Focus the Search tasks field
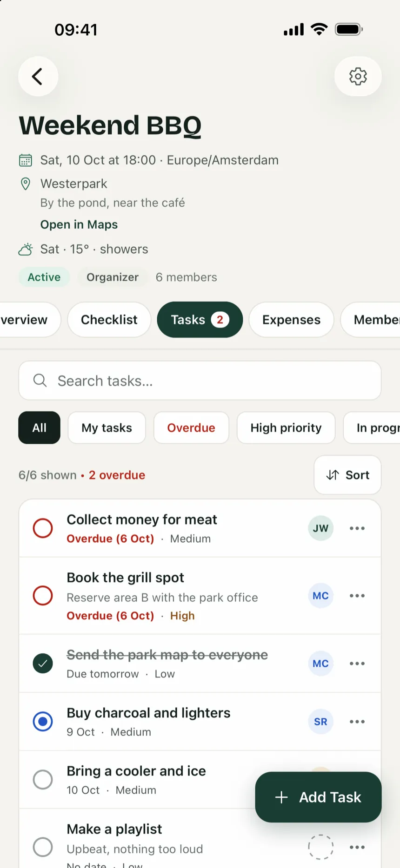Screen dimensions: 400x868 coord(200,381)
